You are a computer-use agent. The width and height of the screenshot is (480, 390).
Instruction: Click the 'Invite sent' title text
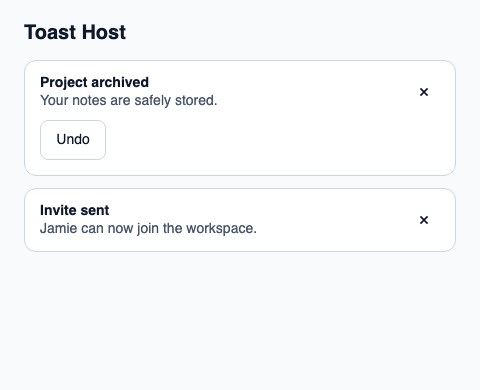[x=75, y=210]
